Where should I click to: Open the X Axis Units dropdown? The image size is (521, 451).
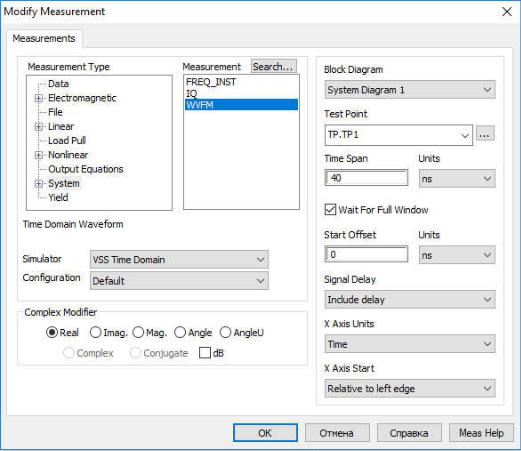(x=410, y=344)
